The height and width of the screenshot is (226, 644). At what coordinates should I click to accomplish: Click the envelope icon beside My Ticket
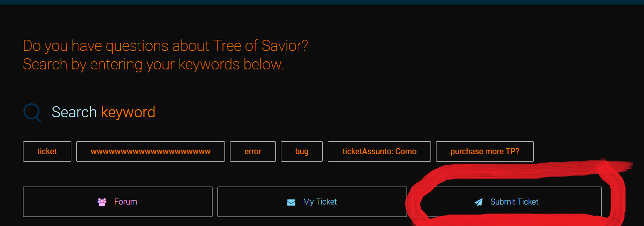(x=291, y=202)
